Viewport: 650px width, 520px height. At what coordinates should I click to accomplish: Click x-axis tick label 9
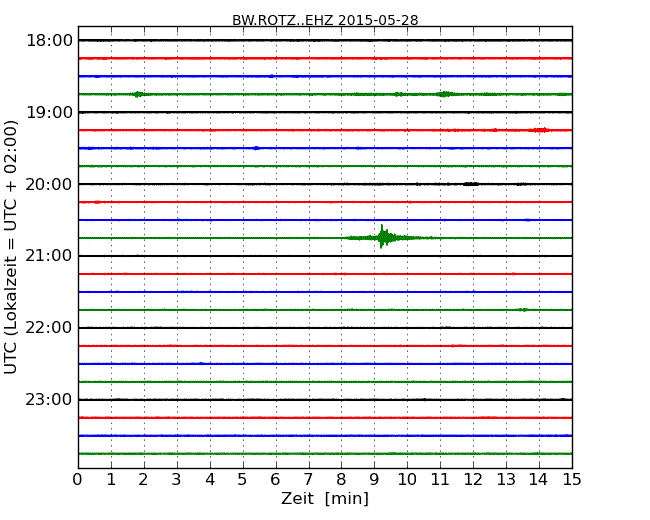coord(374,479)
